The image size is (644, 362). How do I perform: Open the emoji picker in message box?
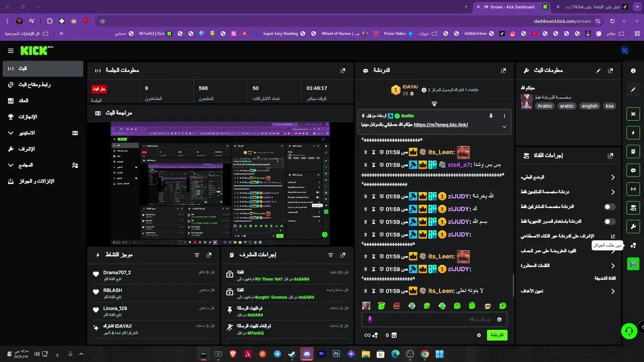(499, 319)
